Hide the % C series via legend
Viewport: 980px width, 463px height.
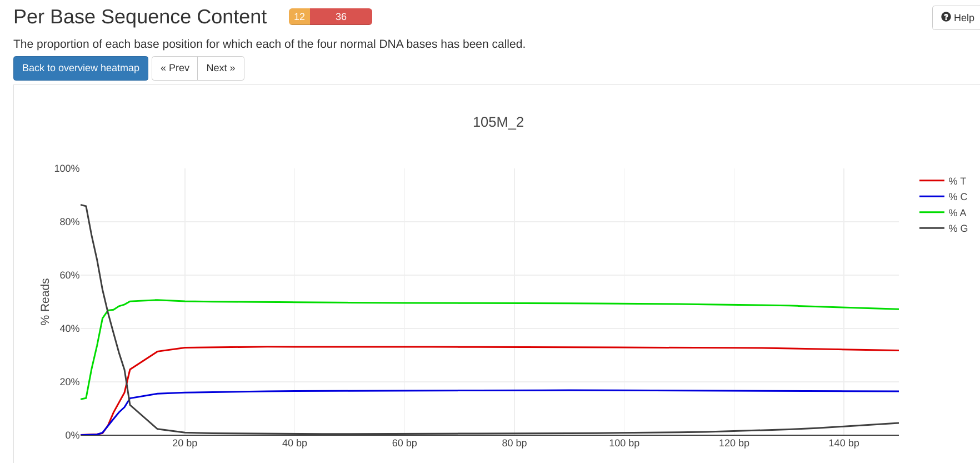957,197
